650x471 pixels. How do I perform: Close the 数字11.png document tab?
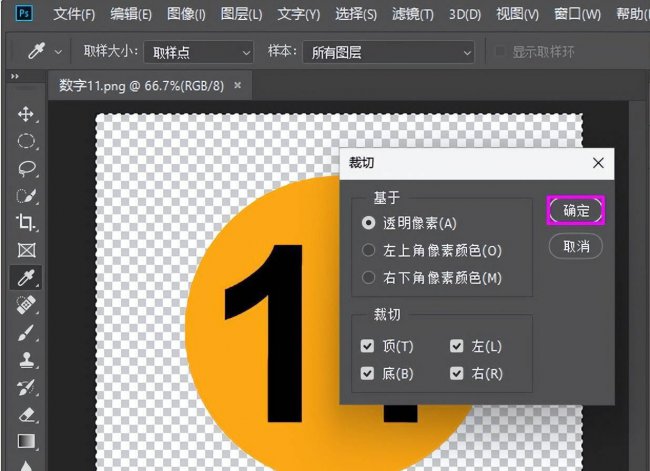[x=238, y=85]
